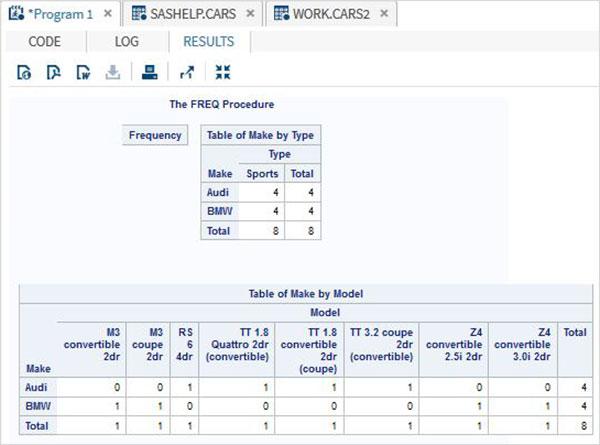The image size is (600, 445).
Task: Click BMW row label in Model table
Action: pos(38,406)
